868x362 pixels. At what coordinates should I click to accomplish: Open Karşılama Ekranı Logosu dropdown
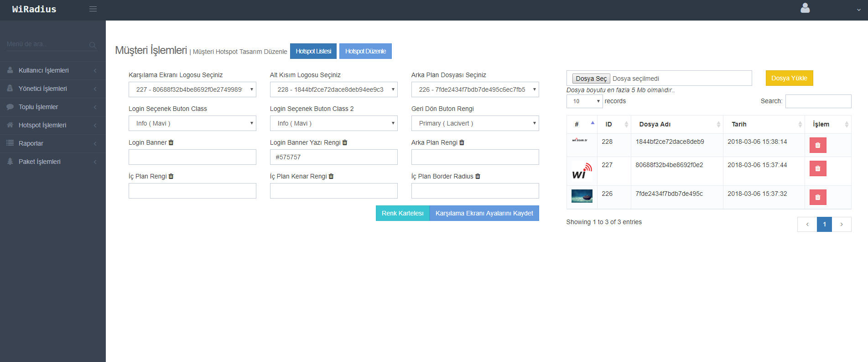(x=192, y=89)
